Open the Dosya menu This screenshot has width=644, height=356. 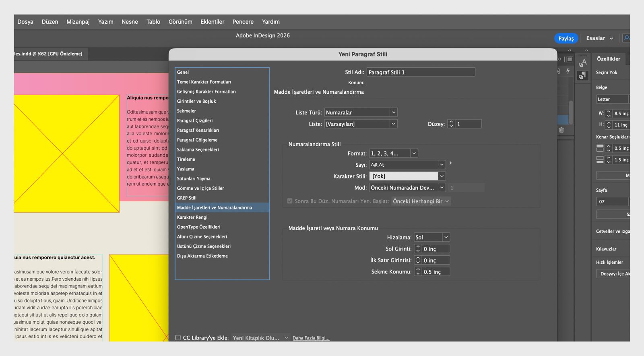pos(25,22)
